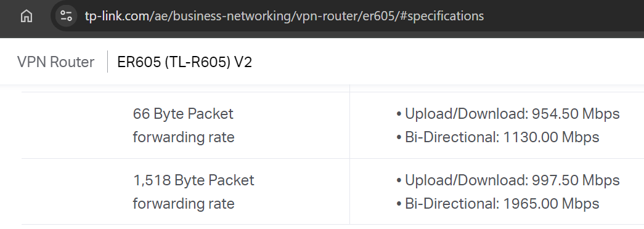Click the Bi-Directional 1965.00 Mbps entry

pyautogui.click(x=497, y=204)
